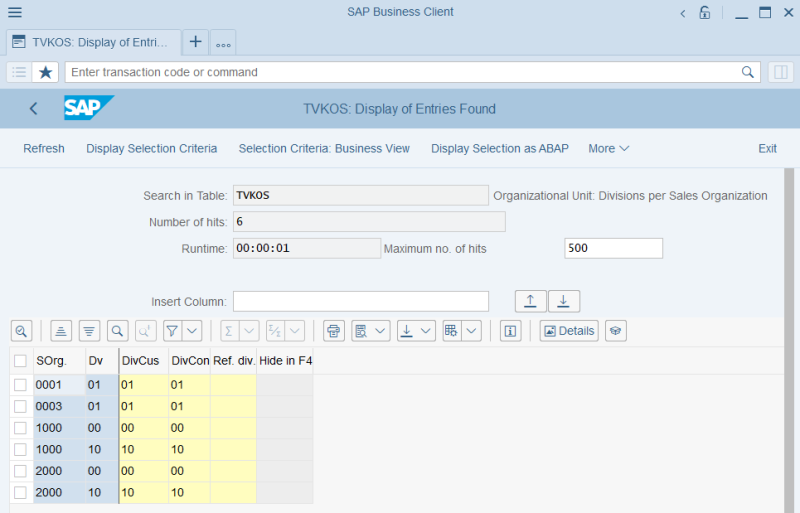The image size is (800, 513).
Task: Click the Details zoom icon in ALV toolbar
Action: click(21, 331)
